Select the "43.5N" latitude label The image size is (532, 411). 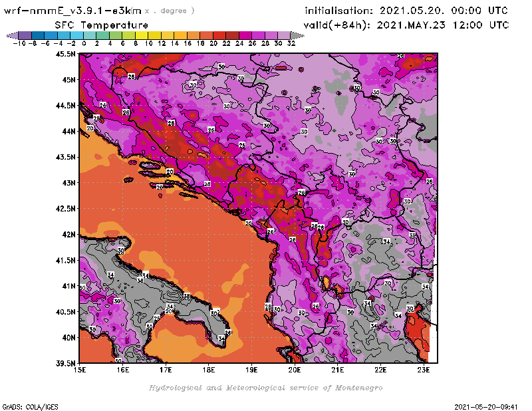pos(66,157)
